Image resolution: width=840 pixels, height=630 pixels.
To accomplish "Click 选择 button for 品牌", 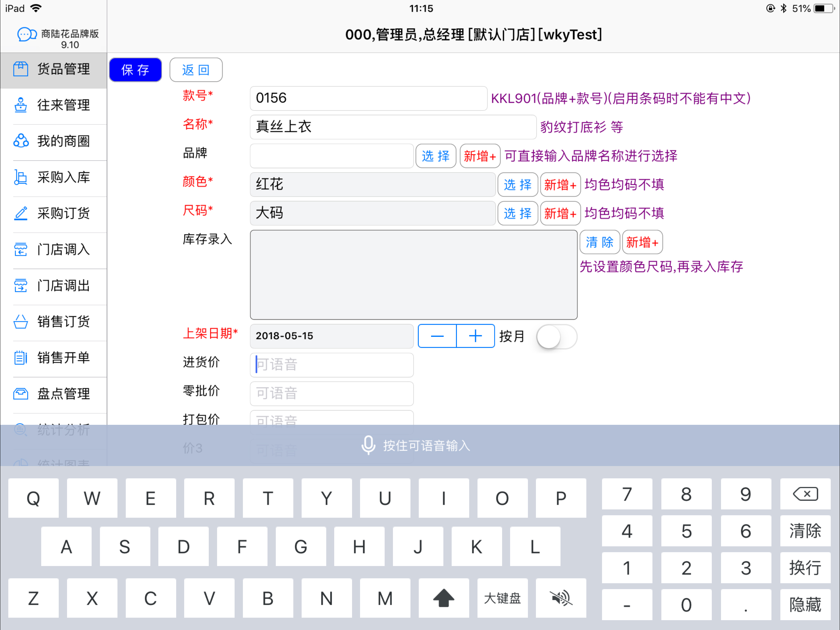I will click(436, 156).
